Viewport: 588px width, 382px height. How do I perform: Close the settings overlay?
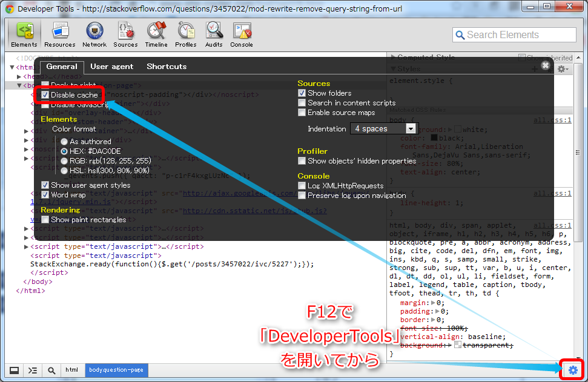click(x=545, y=65)
